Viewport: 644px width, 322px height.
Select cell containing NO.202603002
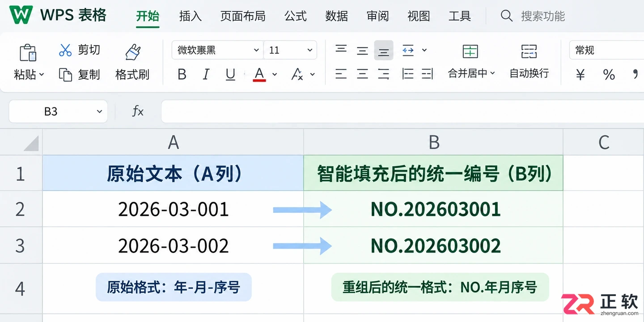(x=433, y=246)
